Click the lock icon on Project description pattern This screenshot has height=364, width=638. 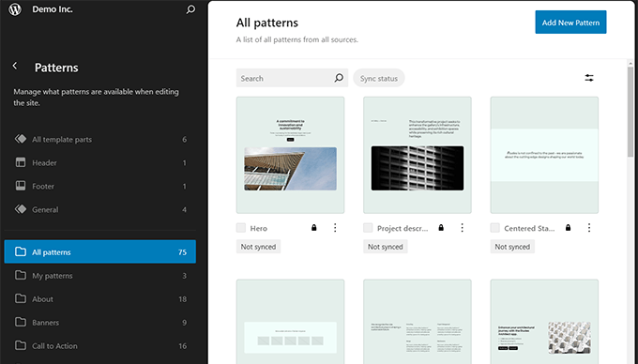(x=441, y=228)
